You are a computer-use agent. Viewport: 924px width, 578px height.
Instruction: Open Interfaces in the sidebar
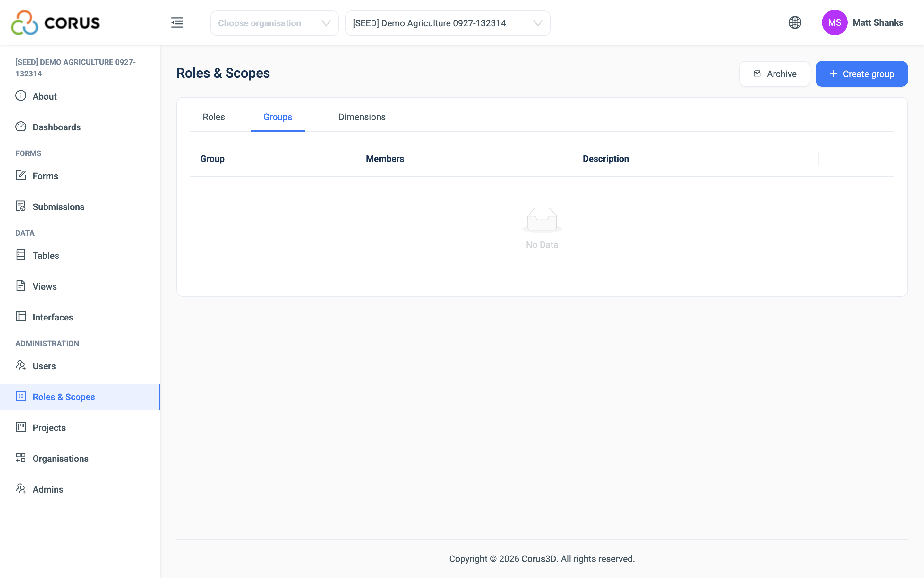[80, 317]
